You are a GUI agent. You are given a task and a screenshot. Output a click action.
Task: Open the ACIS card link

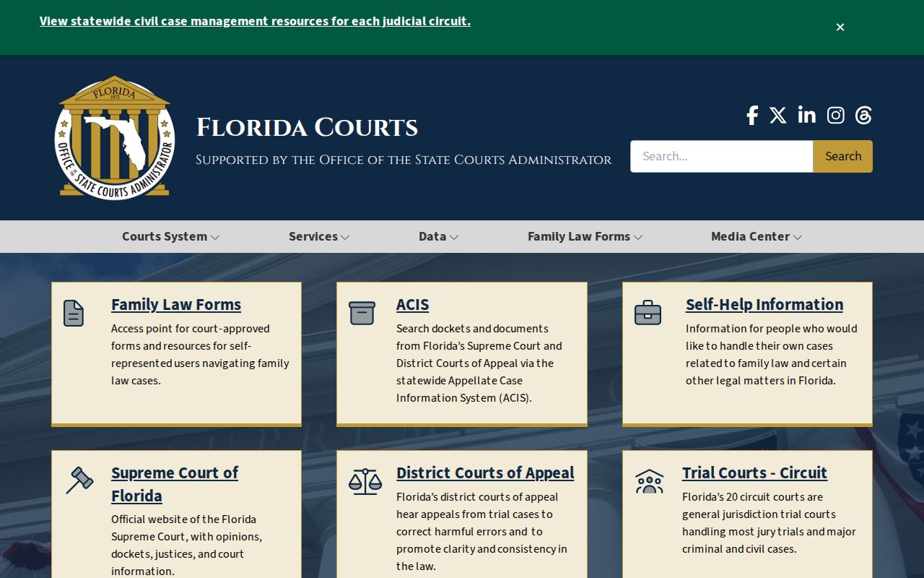tap(413, 304)
